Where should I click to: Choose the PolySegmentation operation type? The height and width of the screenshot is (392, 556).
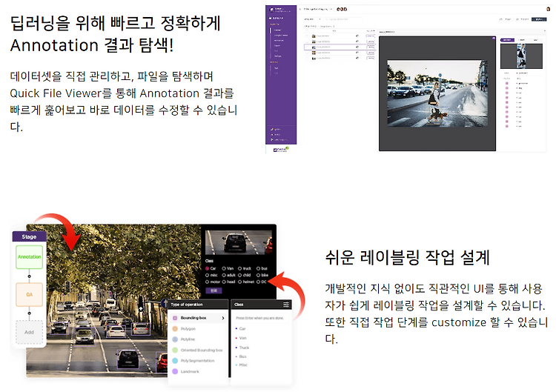tap(193, 361)
